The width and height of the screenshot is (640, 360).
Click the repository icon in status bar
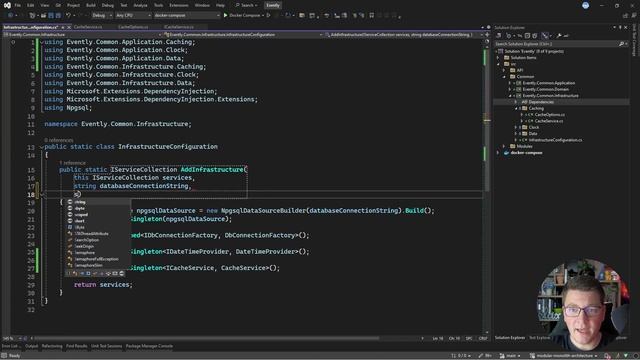pos(532,356)
